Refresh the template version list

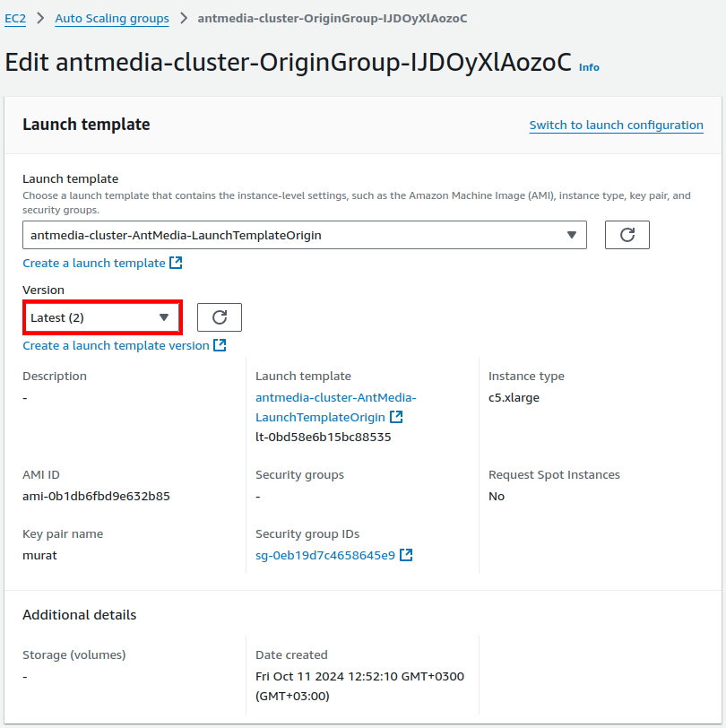click(x=220, y=317)
